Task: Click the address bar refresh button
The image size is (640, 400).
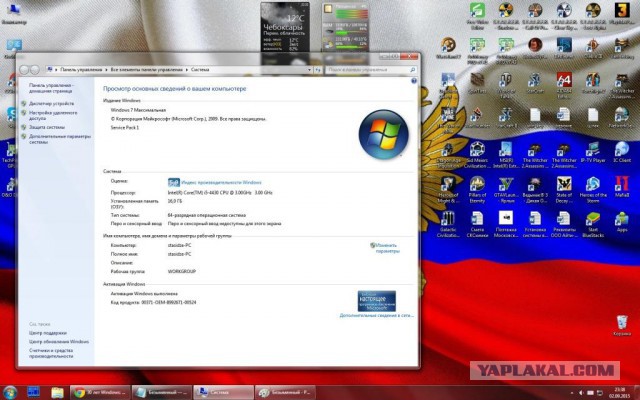Action: point(318,70)
